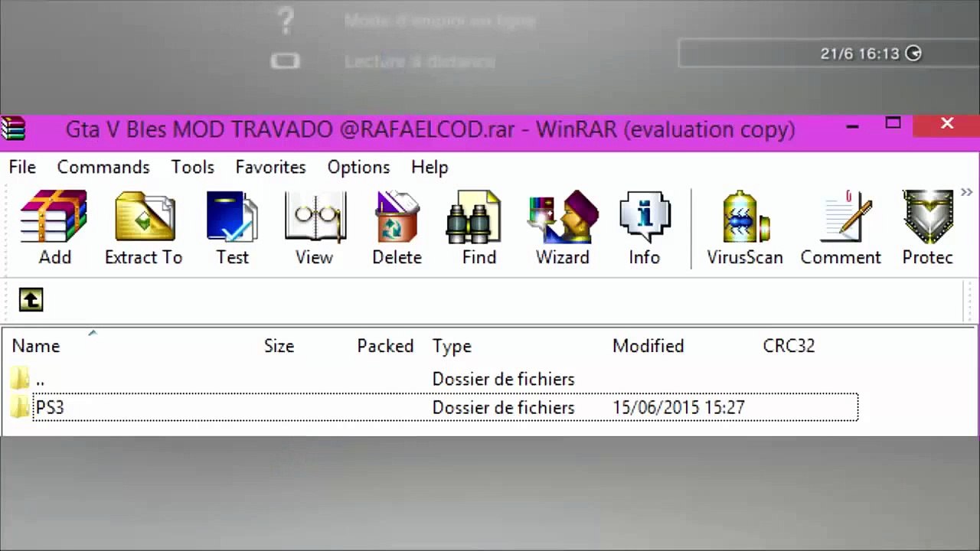Viewport: 980px width, 551px height.
Task: Expand hidden toolbar items chevron
Action: (x=966, y=193)
